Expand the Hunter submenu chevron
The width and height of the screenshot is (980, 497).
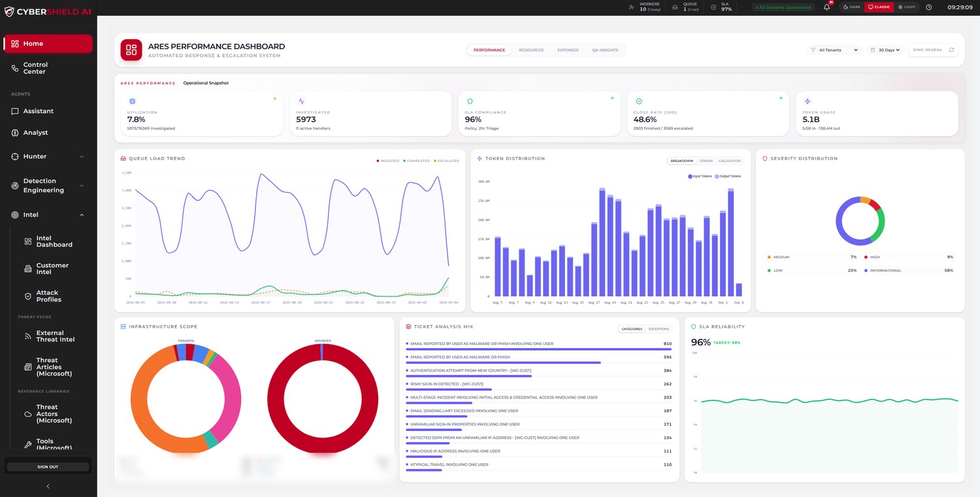(x=82, y=157)
